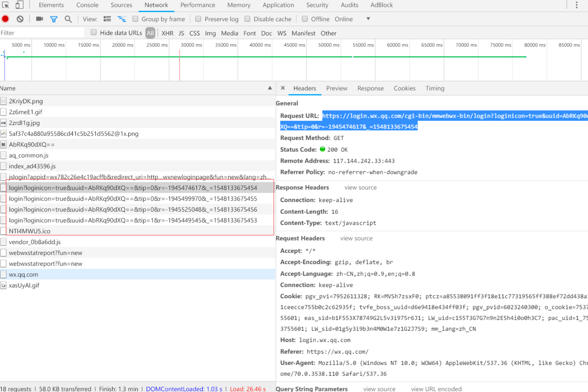The height and width of the screenshot is (392, 588).
Task: Open the Online throttling dropdown
Action: pos(352,19)
